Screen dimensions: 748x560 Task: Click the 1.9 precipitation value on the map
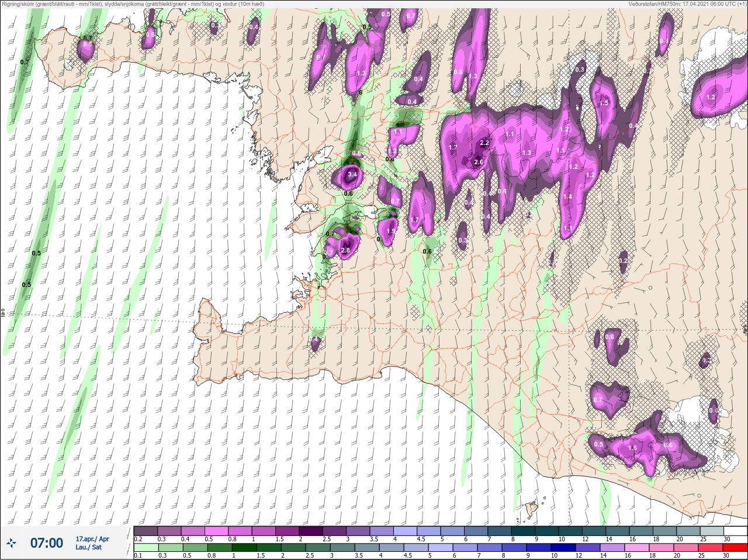(391, 231)
